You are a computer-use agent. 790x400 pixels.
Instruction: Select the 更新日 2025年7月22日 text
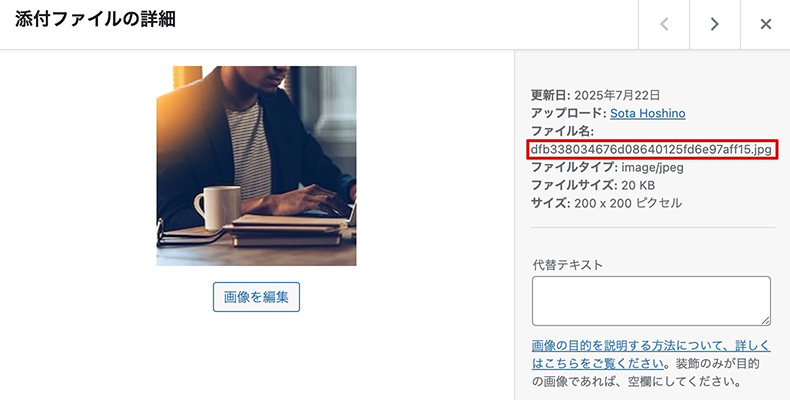(x=596, y=95)
